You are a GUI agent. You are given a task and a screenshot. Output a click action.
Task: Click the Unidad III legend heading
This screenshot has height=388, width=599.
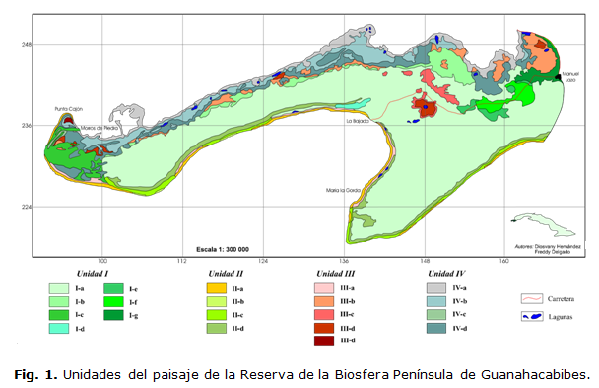tap(335, 273)
